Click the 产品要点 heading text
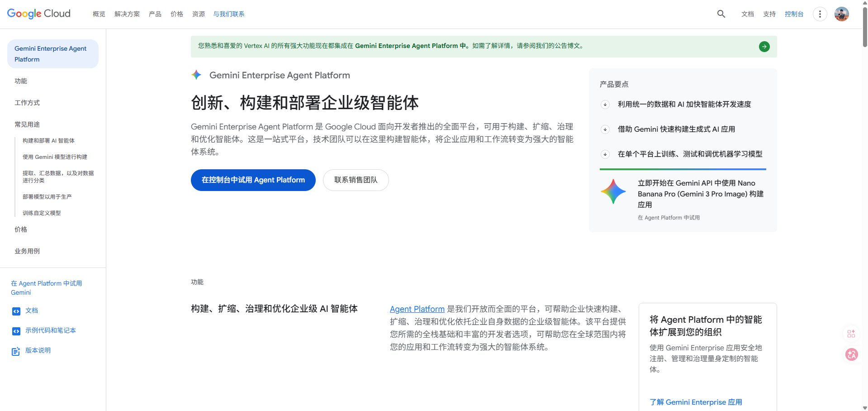The height and width of the screenshot is (411, 868). (x=614, y=84)
